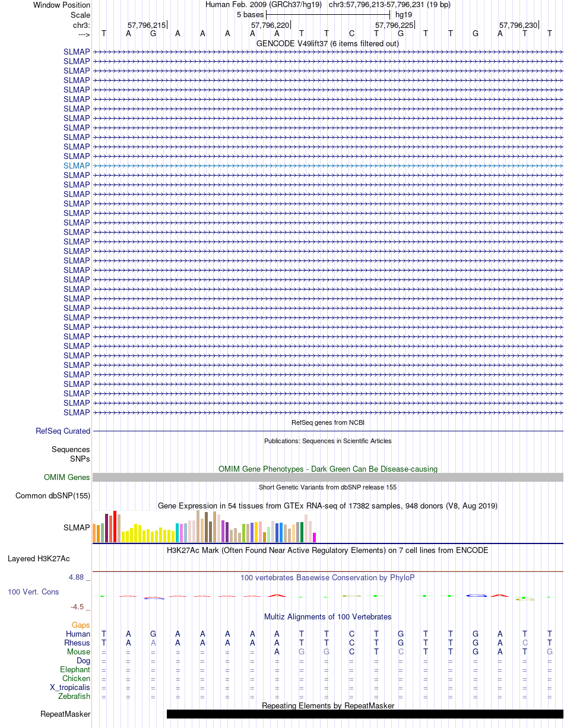Select the Chicken alignment row label
564x728 pixels.
[x=77, y=678]
